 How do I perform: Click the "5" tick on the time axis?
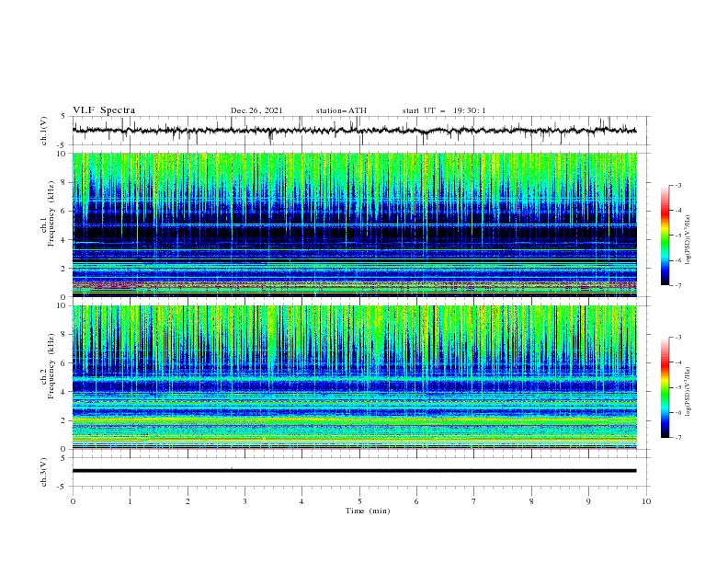[359, 501]
